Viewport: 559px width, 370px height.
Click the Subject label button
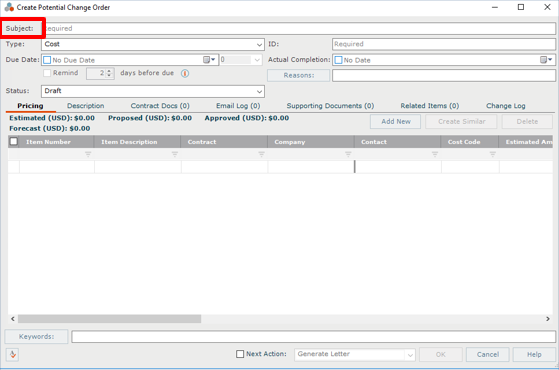coord(22,29)
